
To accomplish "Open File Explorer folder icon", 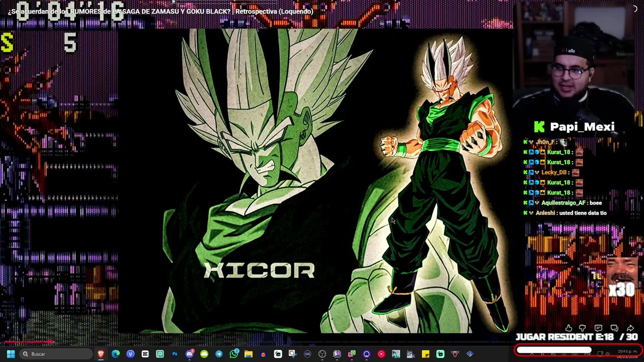I will coord(249,354).
